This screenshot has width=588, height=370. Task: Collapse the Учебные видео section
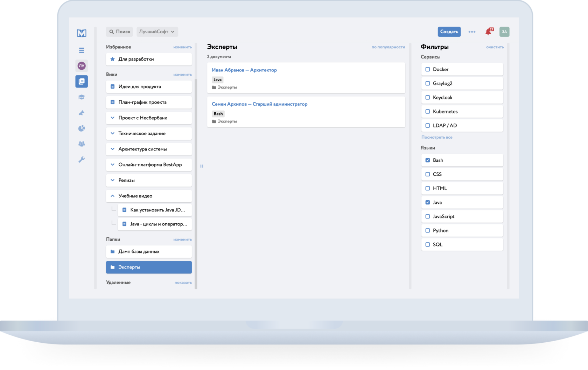[x=112, y=196]
